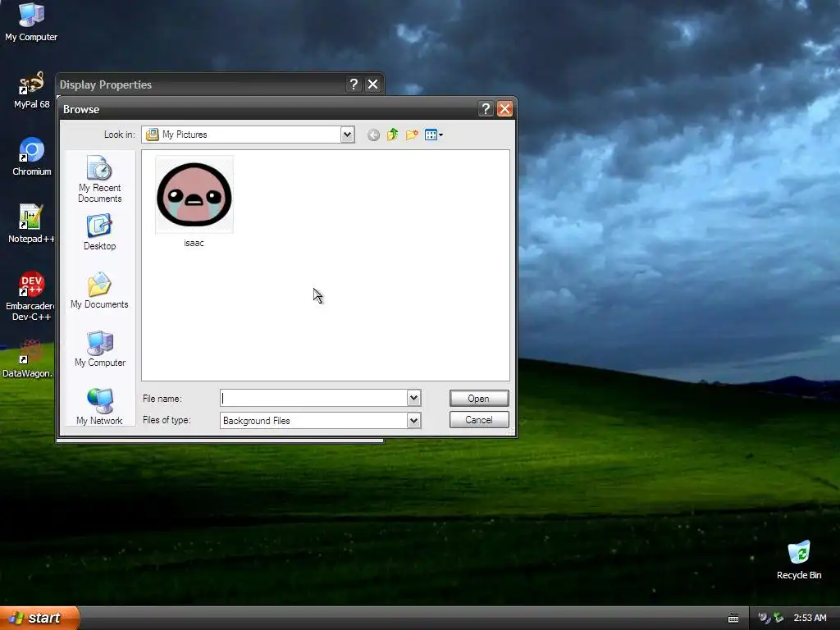The height and width of the screenshot is (630, 840).
Task: Expand the Look in folder dropdown
Action: (347, 135)
